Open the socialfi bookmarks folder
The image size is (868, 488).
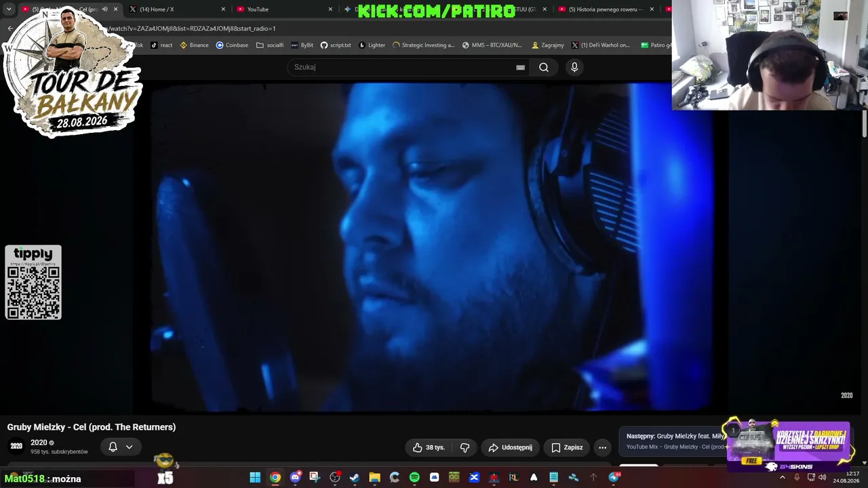pyautogui.click(x=270, y=45)
